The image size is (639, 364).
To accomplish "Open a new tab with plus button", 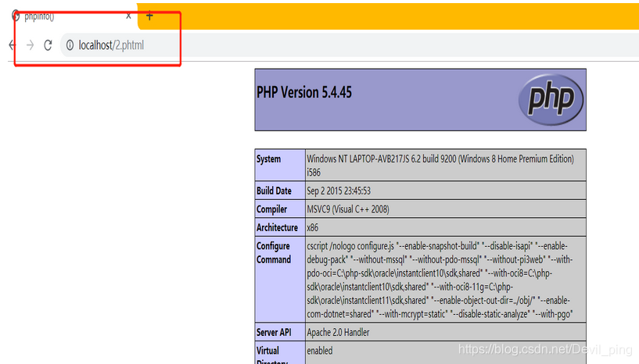I will pos(149,16).
